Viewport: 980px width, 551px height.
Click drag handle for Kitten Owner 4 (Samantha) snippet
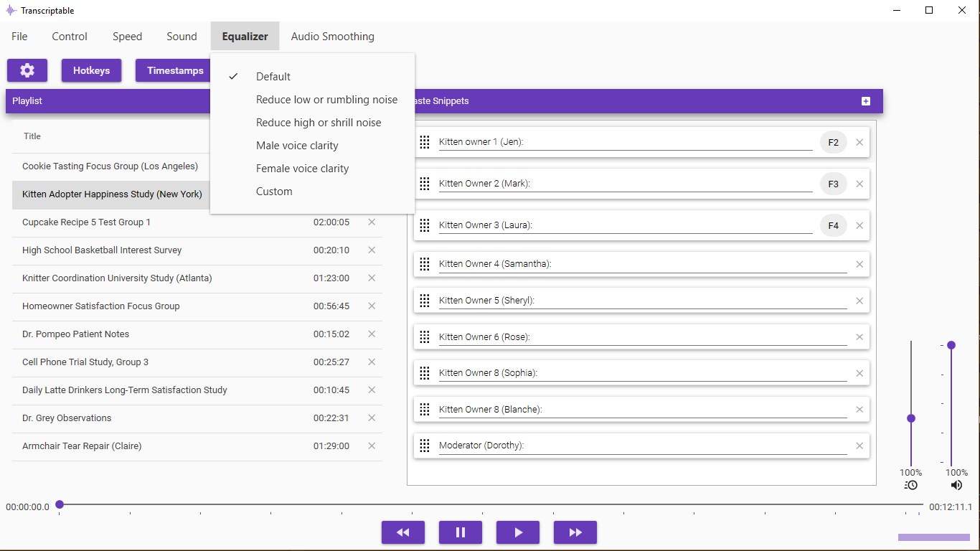click(x=425, y=264)
